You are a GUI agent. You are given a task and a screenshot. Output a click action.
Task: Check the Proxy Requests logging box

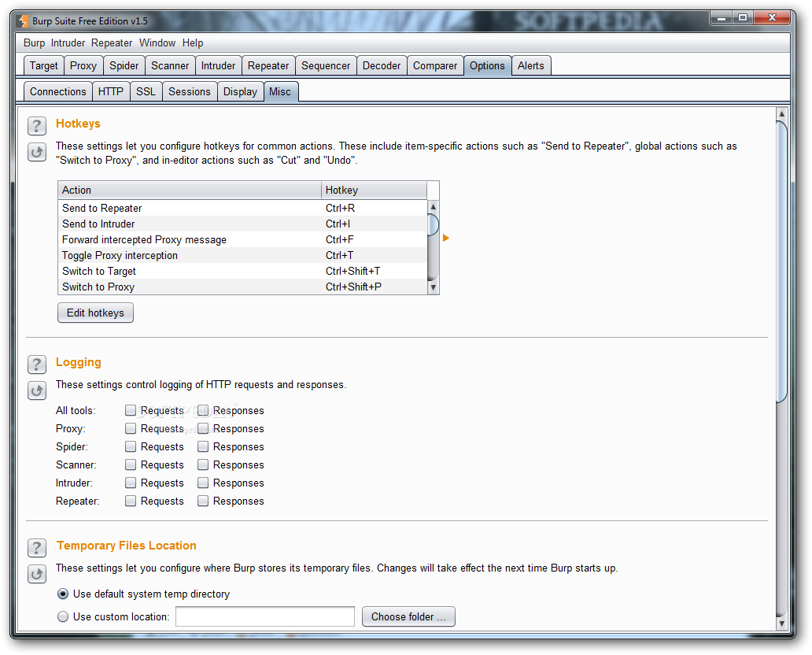(131, 428)
